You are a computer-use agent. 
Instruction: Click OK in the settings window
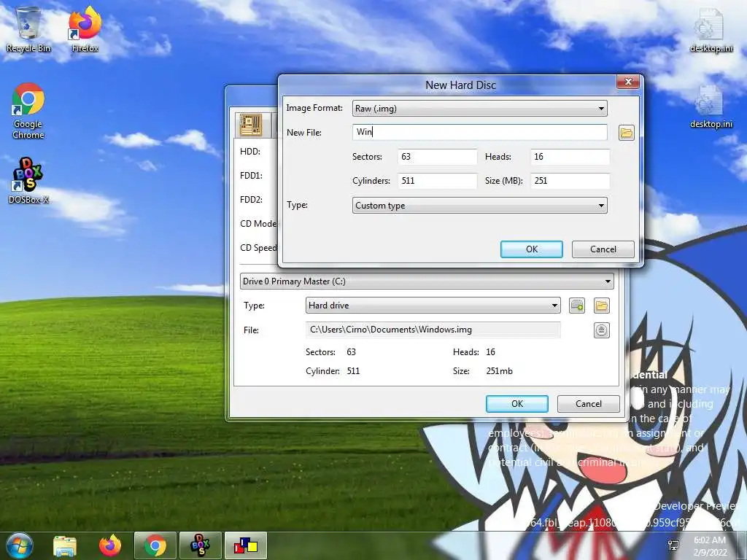[x=517, y=404]
